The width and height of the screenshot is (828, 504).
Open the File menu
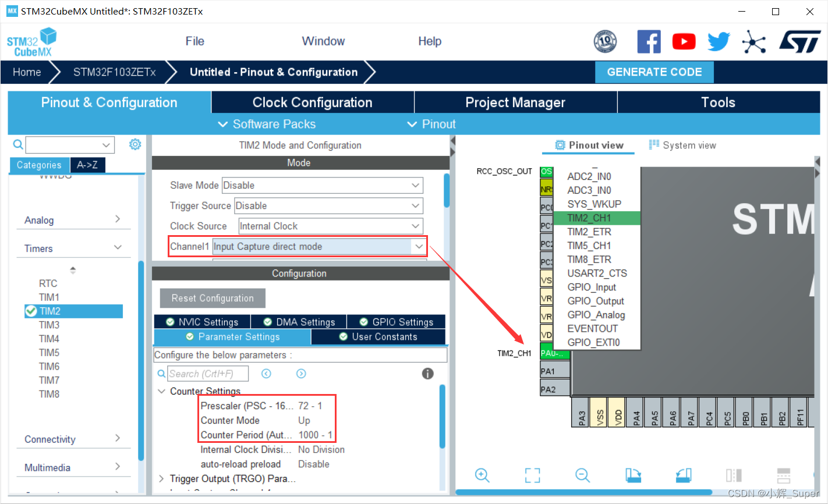(x=194, y=41)
